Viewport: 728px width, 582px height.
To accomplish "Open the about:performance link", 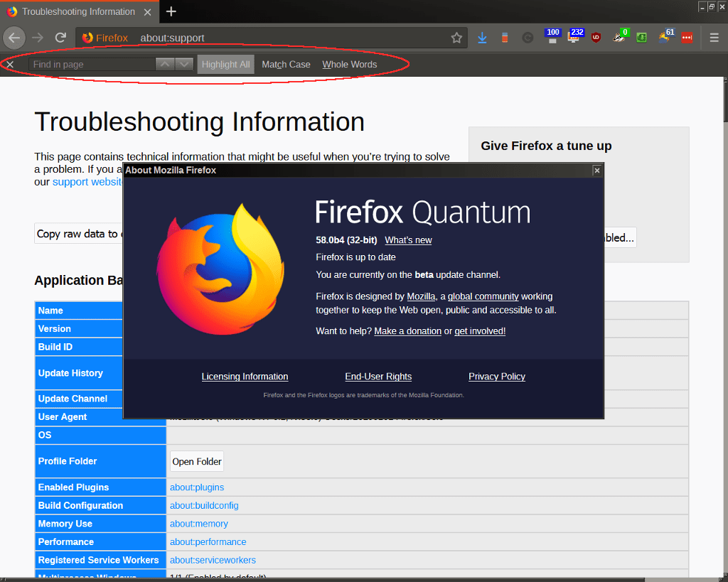I will click(x=208, y=541).
